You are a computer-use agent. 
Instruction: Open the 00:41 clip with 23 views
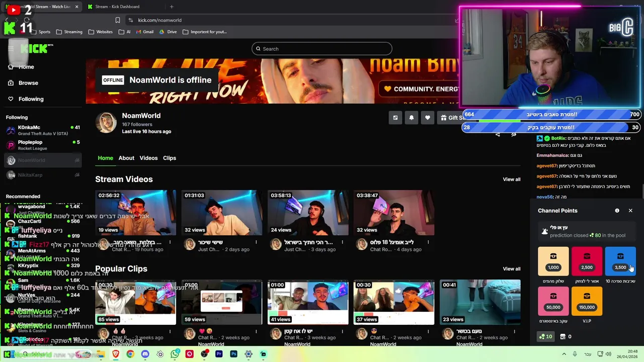tap(480, 302)
